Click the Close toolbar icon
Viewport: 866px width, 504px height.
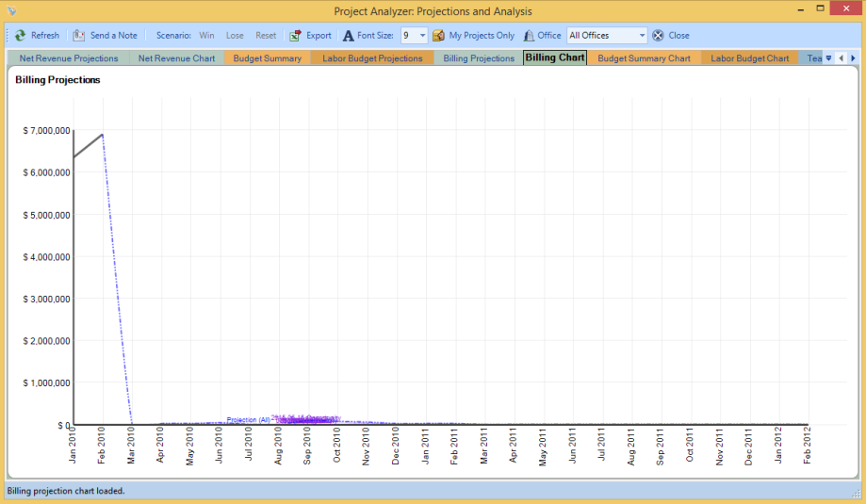click(658, 36)
